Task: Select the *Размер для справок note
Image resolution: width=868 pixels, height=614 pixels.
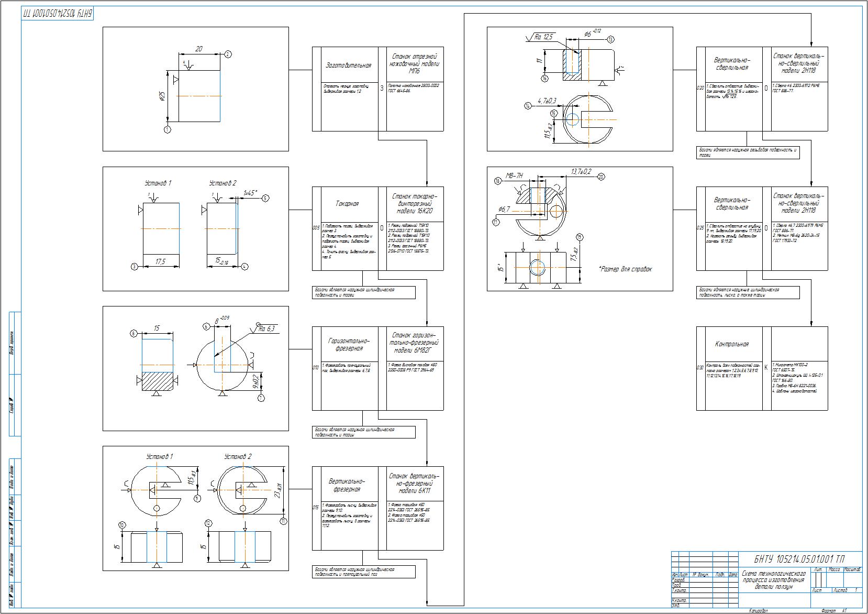Action: point(625,269)
